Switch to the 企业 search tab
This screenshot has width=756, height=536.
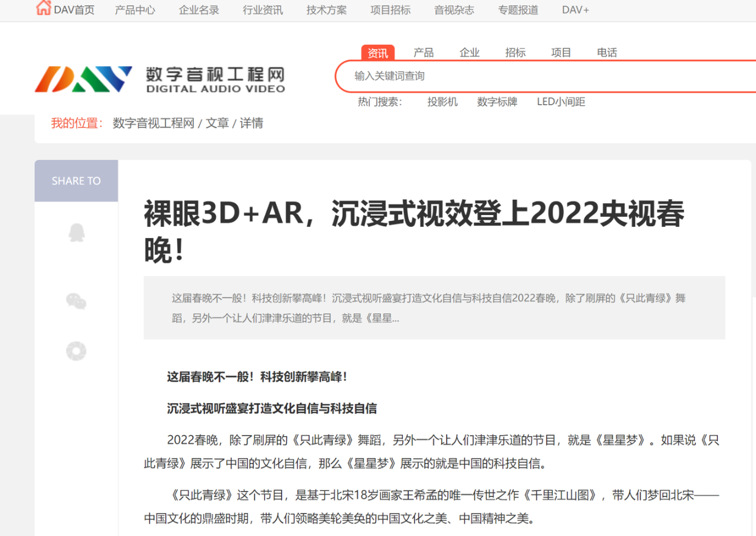tap(469, 53)
